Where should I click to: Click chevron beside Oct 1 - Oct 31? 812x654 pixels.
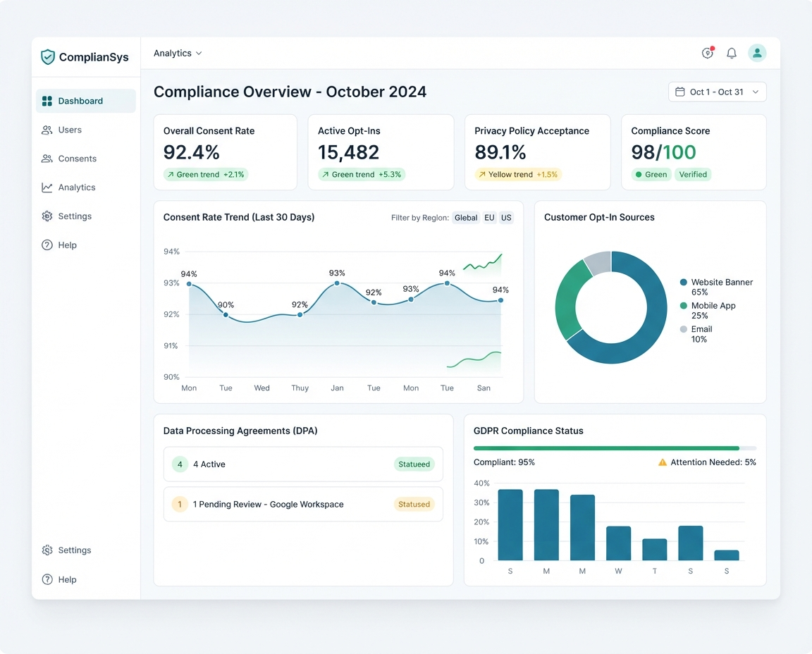point(756,92)
